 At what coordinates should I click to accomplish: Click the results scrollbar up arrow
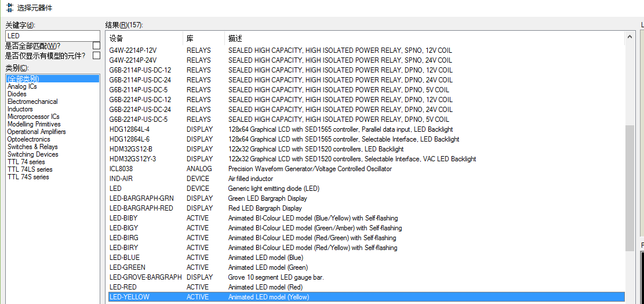(x=630, y=38)
